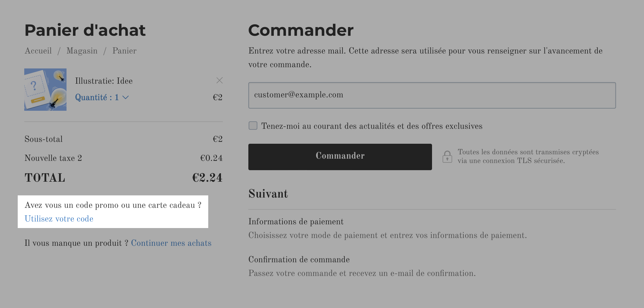Click the Nouvelle taxe 2 label
The image size is (644, 308).
[53, 158]
